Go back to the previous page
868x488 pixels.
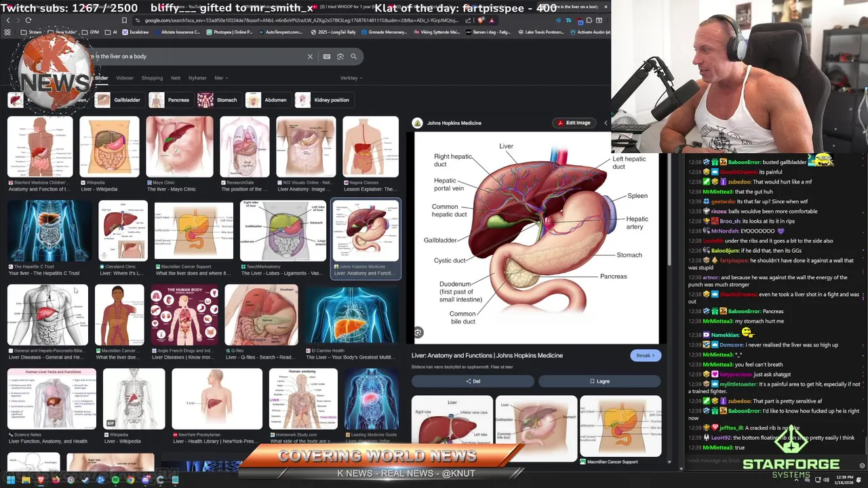pos(7,20)
